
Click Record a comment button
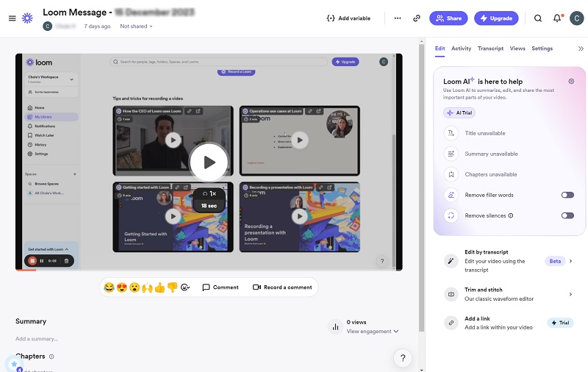pyautogui.click(x=282, y=287)
